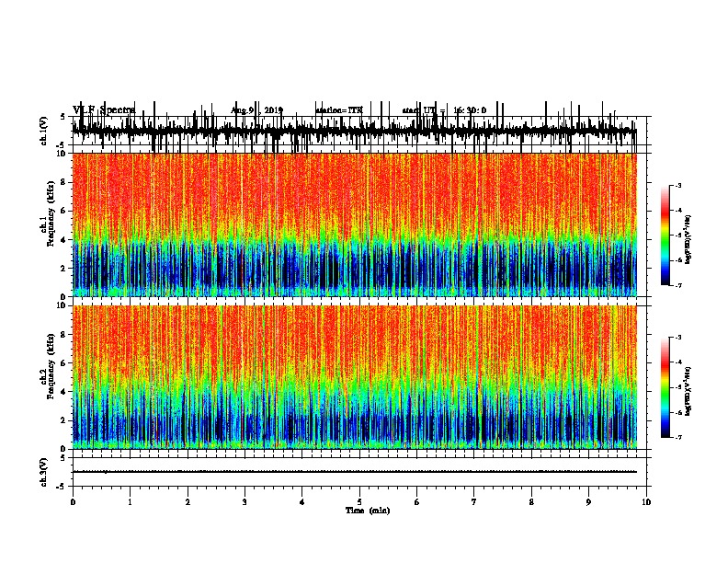
Task: Click the '8' time axis tick label
Action: (531, 502)
